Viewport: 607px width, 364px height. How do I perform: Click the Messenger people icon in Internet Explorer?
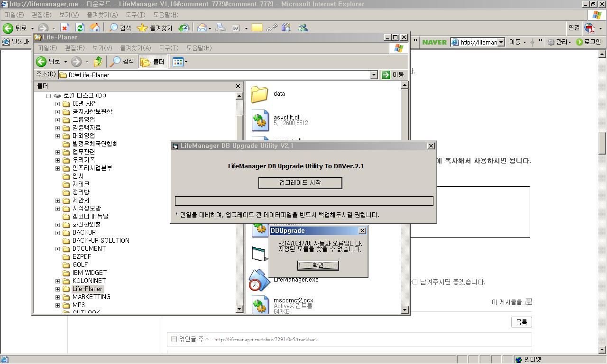(x=303, y=28)
